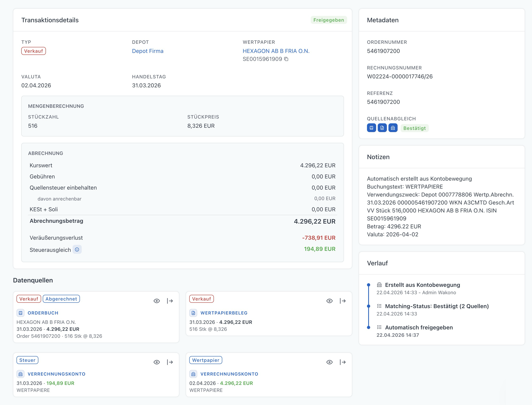
Task: Click the WERTPAPIERBELEG link
Action: [x=224, y=313]
